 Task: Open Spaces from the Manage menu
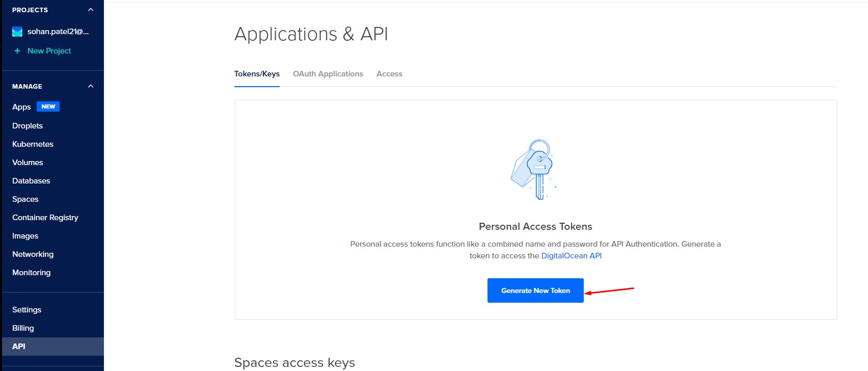click(x=25, y=199)
